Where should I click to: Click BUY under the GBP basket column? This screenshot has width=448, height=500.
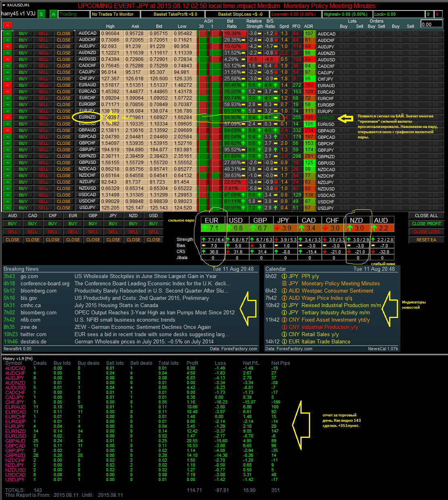(93, 224)
